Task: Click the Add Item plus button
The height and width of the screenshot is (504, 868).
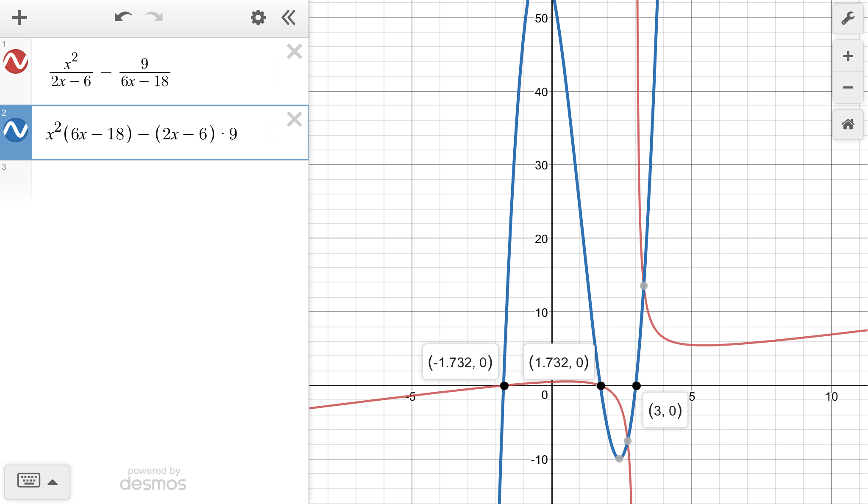Action: (x=19, y=18)
